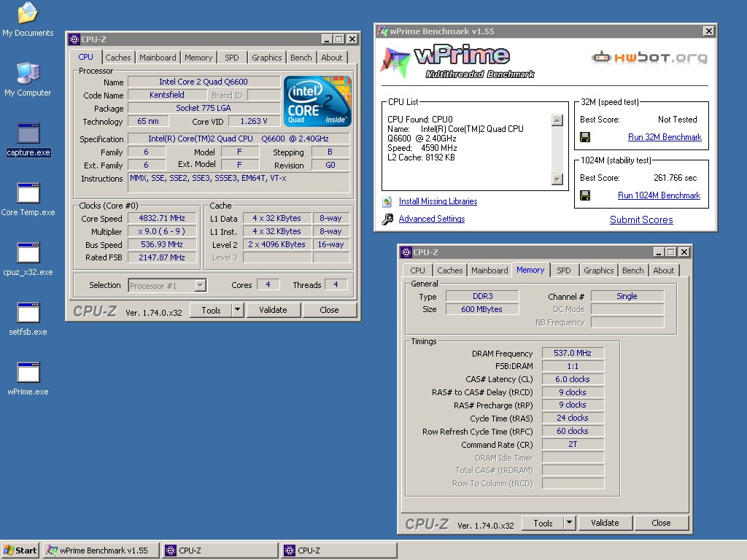Open the My Documents desktop icon
The width and height of the screenshot is (747, 560).
point(28,19)
